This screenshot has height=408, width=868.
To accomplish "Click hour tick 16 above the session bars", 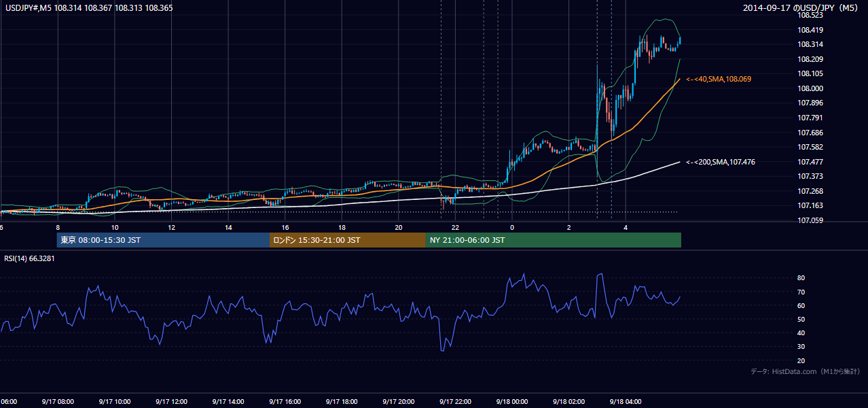I will coord(285,227).
